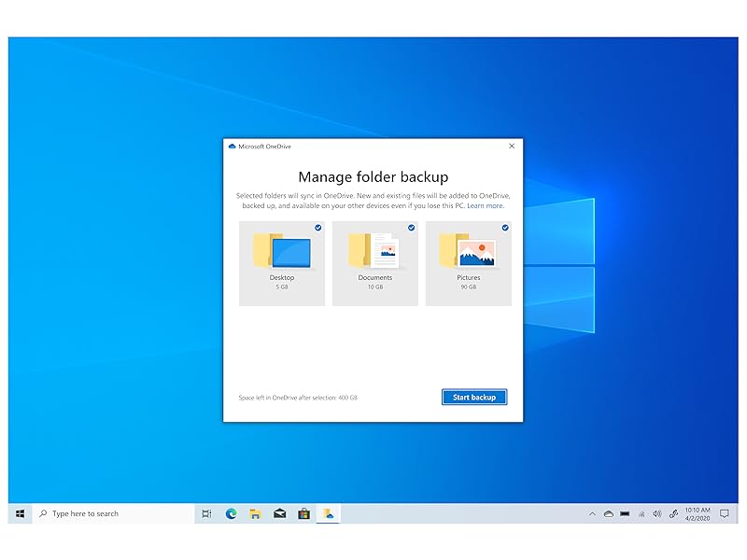The width and height of the screenshot is (747, 560).
Task: Click the taskbar search box
Action: [112, 513]
